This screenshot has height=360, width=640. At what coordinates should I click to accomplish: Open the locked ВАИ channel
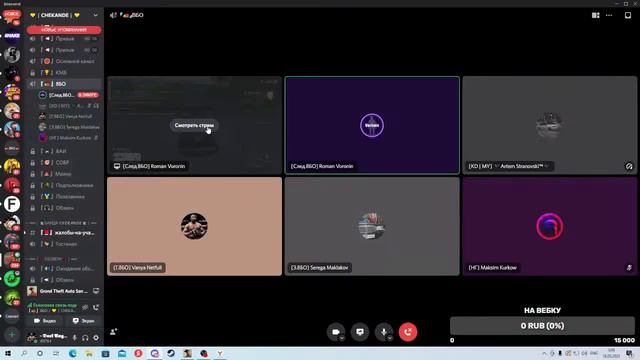[63, 151]
